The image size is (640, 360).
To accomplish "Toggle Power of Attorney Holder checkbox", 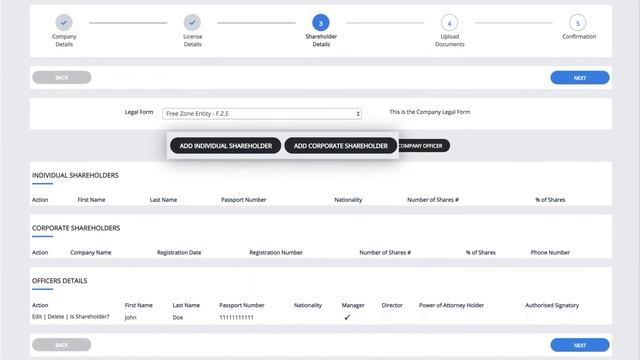I will pyautogui.click(x=423, y=317).
